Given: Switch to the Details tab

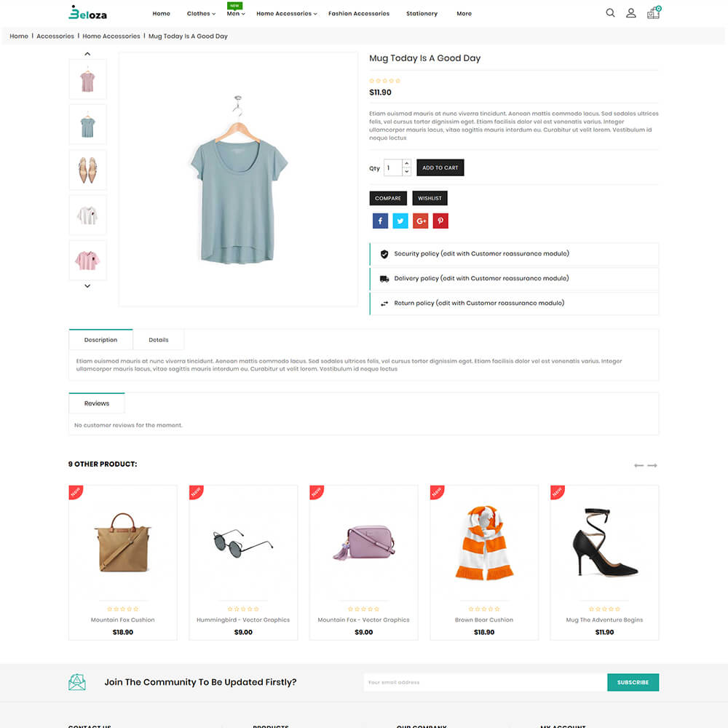Looking at the screenshot, I should pyautogui.click(x=158, y=340).
